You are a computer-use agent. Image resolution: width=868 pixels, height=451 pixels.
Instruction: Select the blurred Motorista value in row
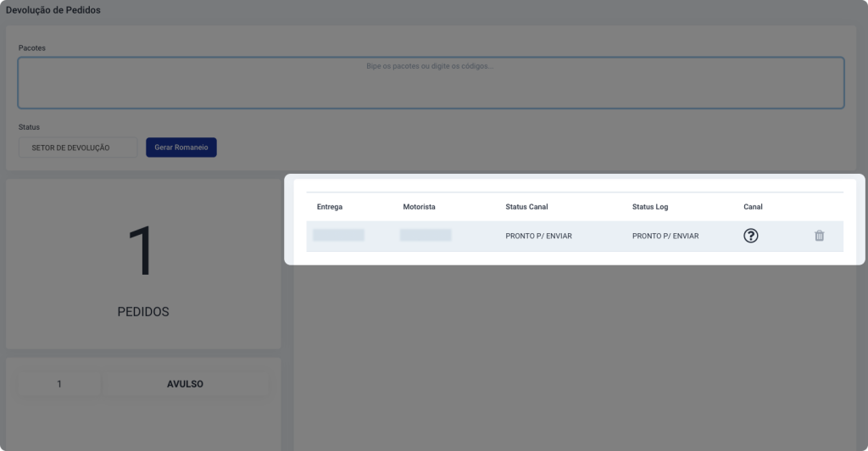point(426,235)
